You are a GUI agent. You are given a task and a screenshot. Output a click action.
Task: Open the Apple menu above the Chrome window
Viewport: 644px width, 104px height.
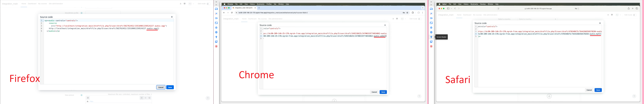pyautogui.click(x=225, y=4)
